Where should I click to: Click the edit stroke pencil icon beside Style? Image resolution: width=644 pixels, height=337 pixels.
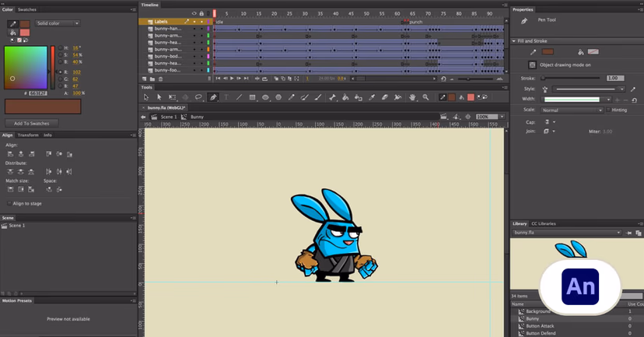point(633,89)
